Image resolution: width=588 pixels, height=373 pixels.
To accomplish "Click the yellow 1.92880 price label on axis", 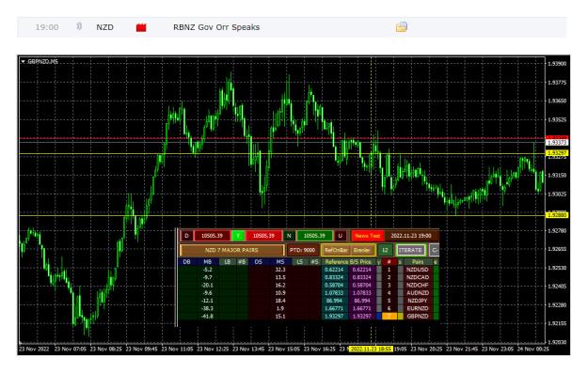I will (x=557, y=215).
